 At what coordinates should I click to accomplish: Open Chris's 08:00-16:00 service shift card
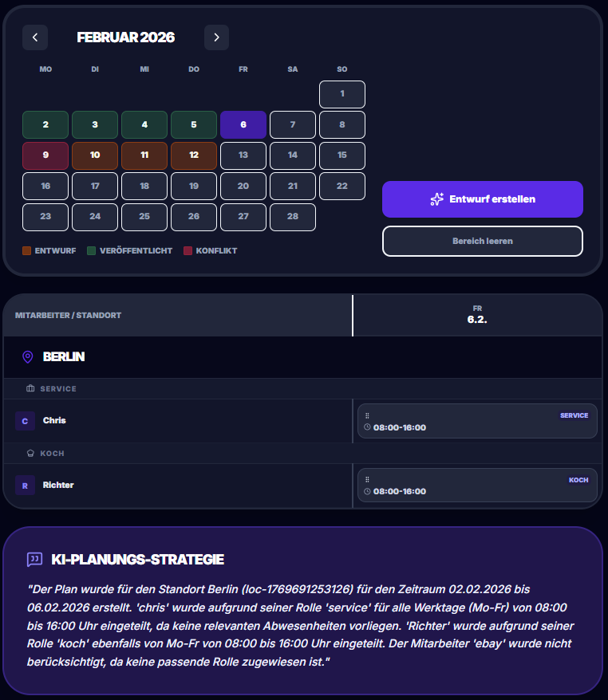(477, 421)
